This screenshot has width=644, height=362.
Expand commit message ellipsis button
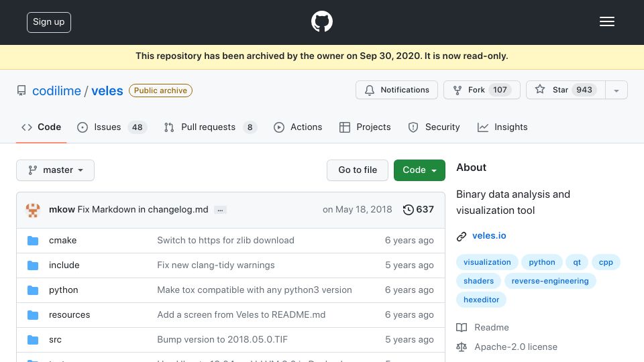coord(220,210)
